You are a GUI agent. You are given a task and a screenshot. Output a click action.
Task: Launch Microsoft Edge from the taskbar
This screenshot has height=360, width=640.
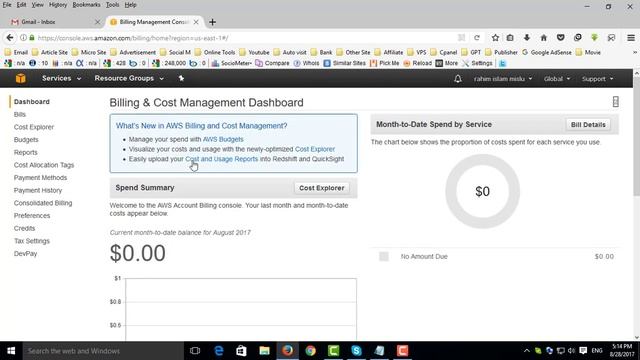point(219,351)
